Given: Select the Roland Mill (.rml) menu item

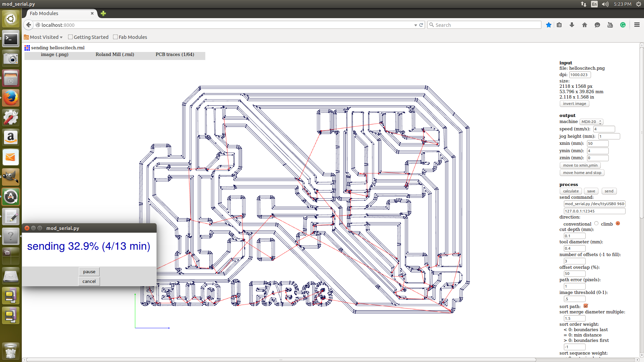Looking at the screenshot, I should pos(115,54).
